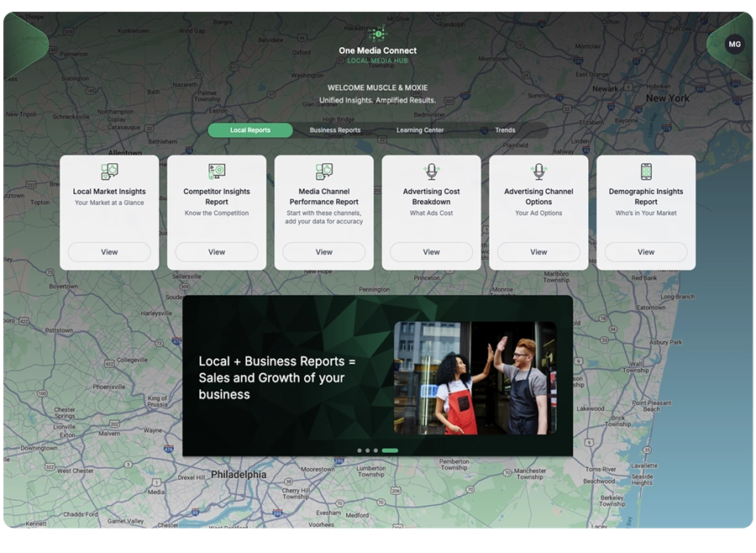This screenshot has height=553, width=756.
Task: Select the Trends tab
Action: click(505, 130)
